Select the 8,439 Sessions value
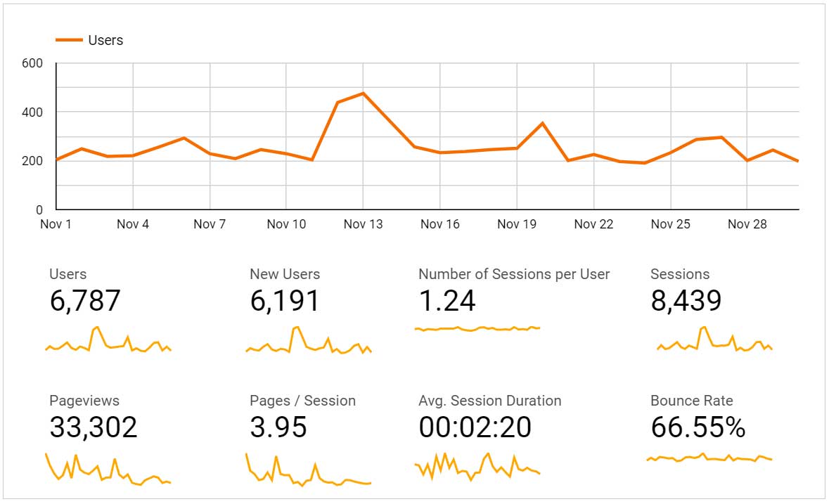This screenshot has width=829, height=504. tap(686, 301)
